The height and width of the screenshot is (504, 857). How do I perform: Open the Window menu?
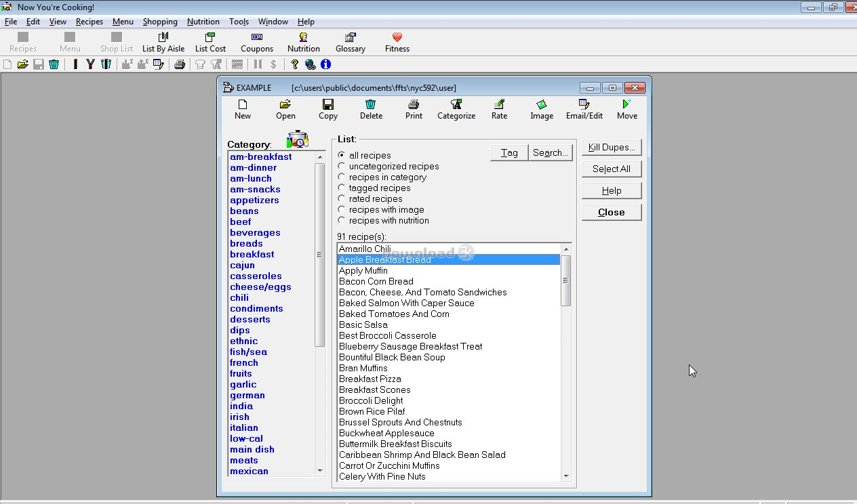(x=273, y=22)
